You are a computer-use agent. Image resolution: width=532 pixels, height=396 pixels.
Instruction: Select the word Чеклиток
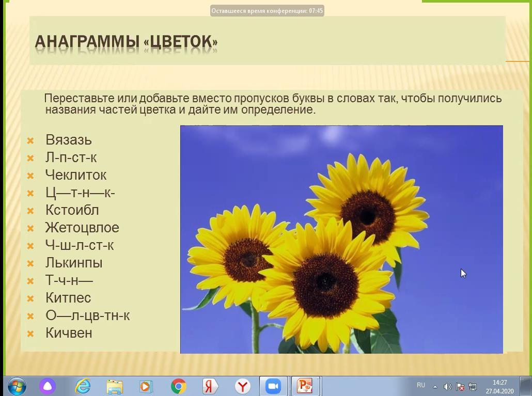tap(76, 175)
